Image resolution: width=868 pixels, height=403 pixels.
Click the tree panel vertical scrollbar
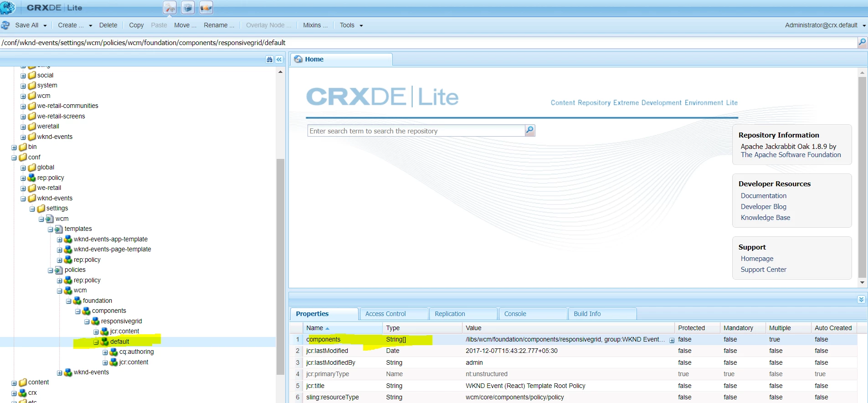pos(280,266)
